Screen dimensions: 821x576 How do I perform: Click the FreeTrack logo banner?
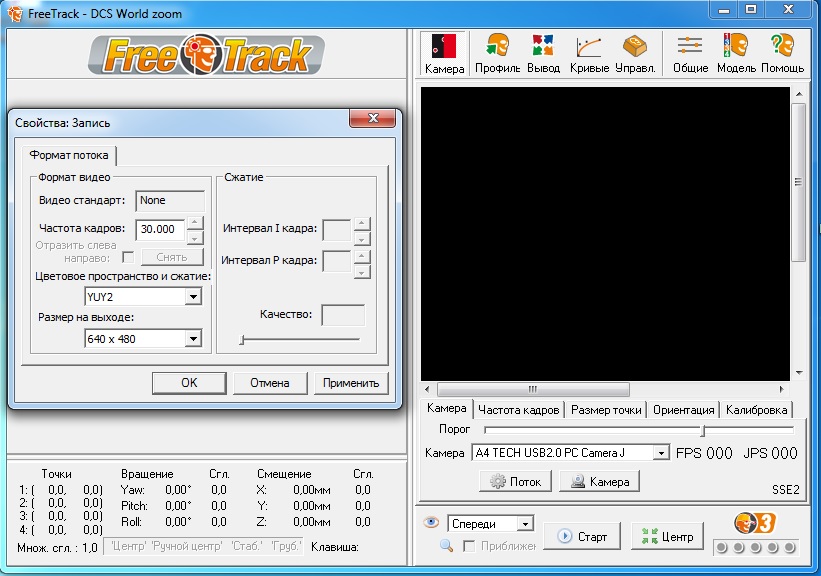coord(206,54)
